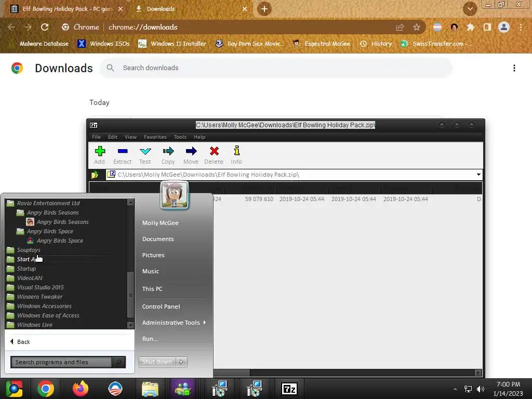This screenshot has width=532, height=399.
Task: Switch to Elf Bowling Holiday Pack tab
Action: coord(66,9)
